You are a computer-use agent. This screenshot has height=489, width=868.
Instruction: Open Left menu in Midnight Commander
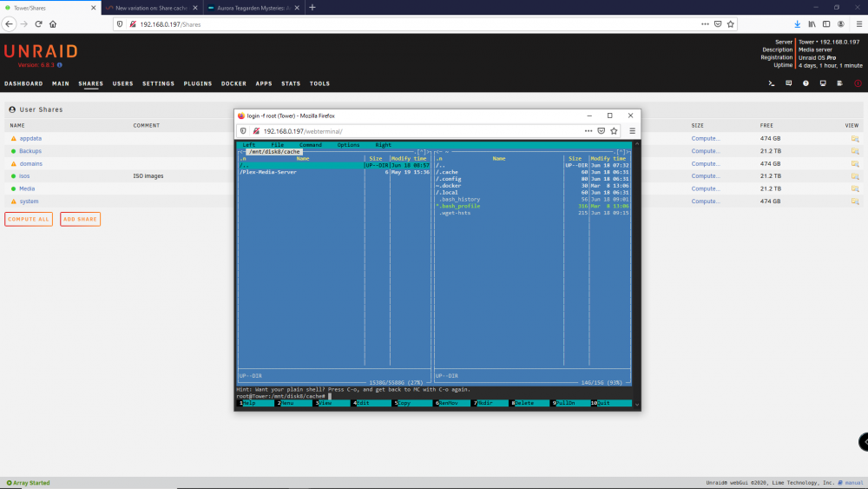pos(248,145)
